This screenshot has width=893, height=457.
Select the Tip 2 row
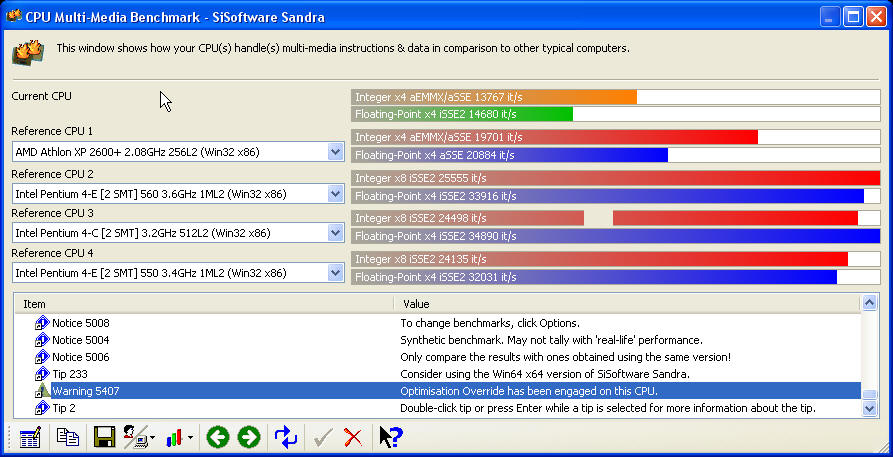pos(437,408)
